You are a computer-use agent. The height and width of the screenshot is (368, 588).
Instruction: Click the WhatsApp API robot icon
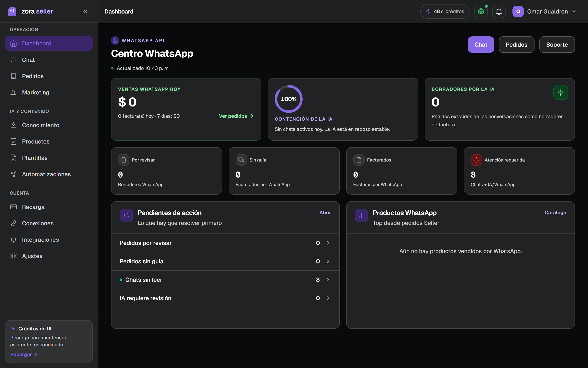click(x=115, y=40)
